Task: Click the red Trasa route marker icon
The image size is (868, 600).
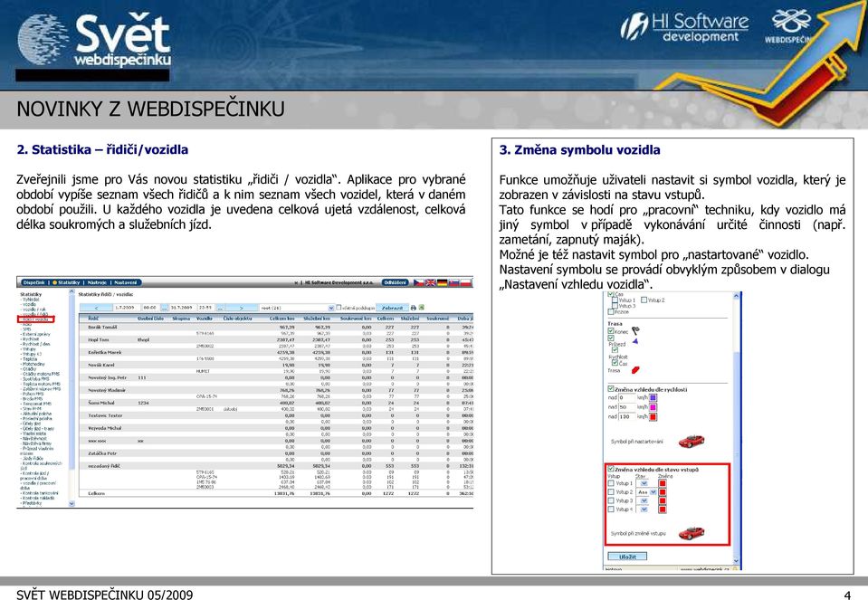Action: (635, 369)
